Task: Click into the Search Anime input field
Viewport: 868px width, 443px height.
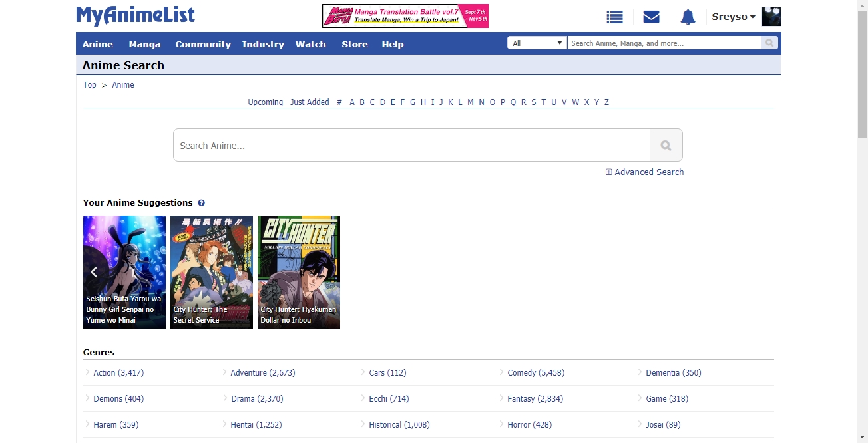Action: pos(411,146)
